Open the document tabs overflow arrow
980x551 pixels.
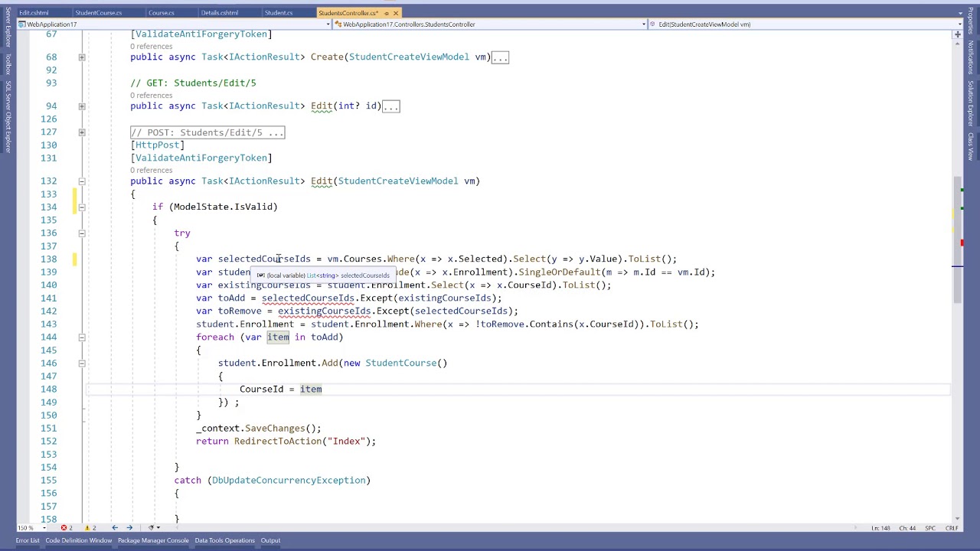point(960,13)
